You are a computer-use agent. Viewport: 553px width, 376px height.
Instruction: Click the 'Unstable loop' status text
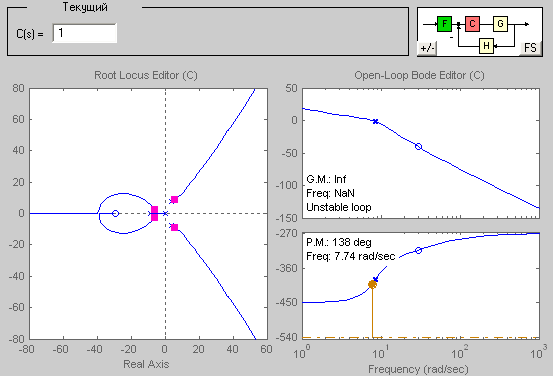tap(339, 207)
